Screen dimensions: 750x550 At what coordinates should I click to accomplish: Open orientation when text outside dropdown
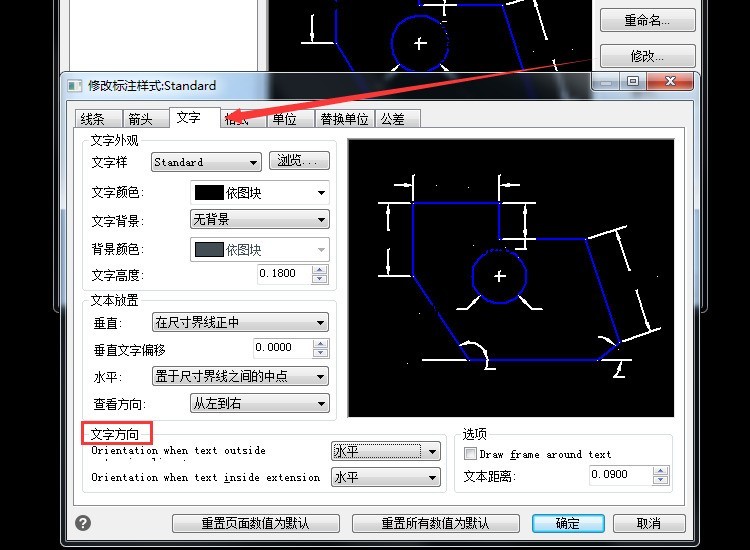coord(386,451)
